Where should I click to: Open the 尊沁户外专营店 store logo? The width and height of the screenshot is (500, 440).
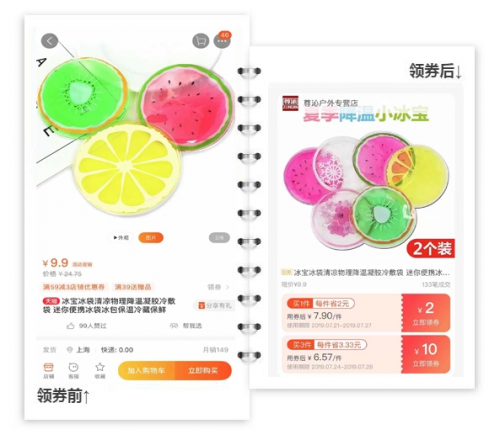pos(290,103)
